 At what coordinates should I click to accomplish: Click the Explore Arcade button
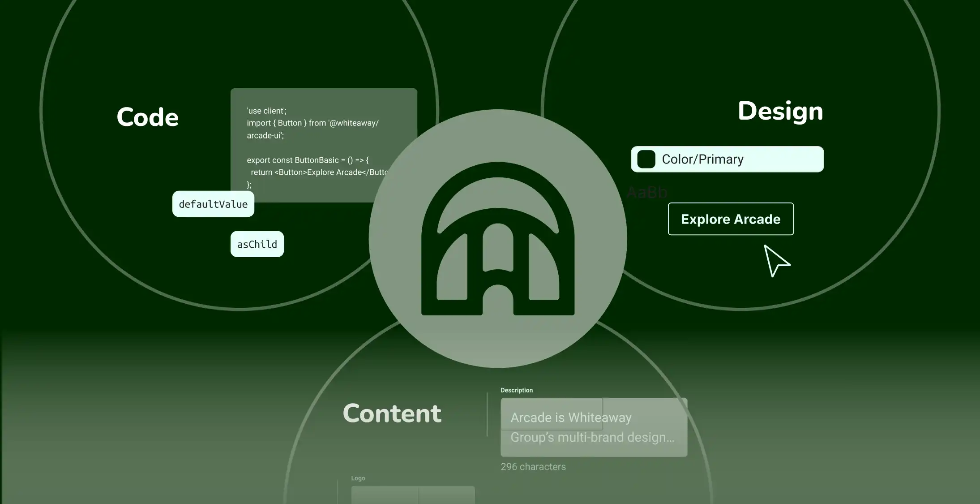(731, 219)
